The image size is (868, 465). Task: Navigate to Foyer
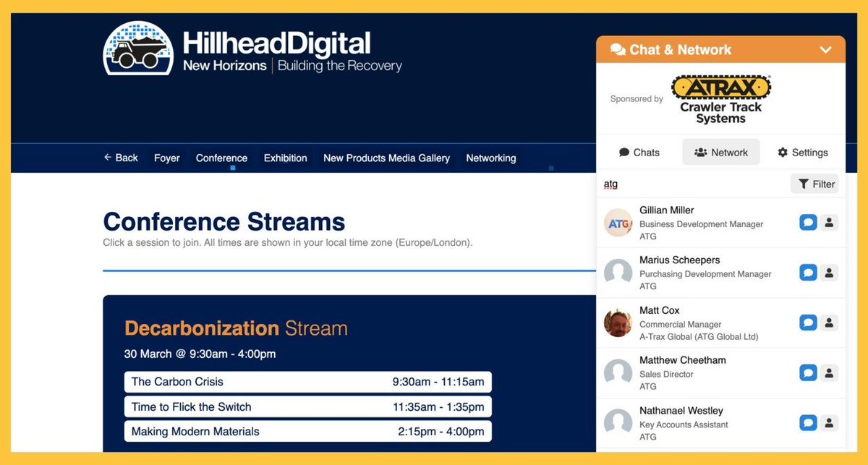pyautogui.click(x=167, y=158)
